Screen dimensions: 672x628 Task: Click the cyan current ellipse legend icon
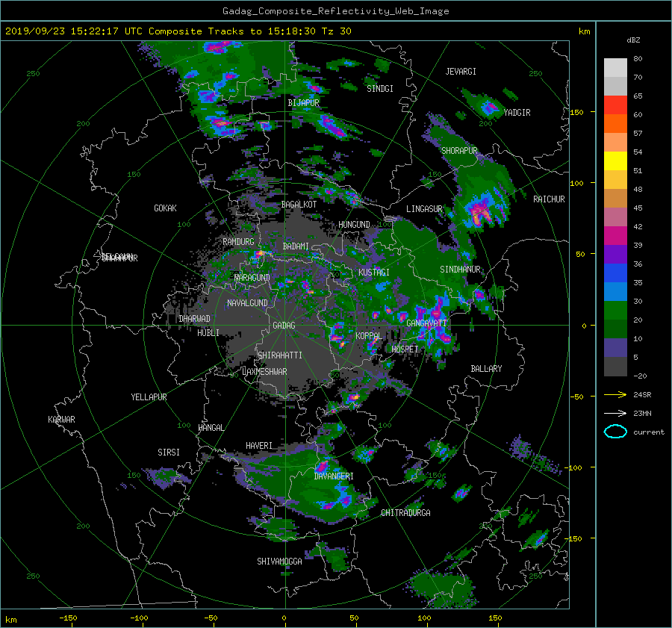pos(615,432)
